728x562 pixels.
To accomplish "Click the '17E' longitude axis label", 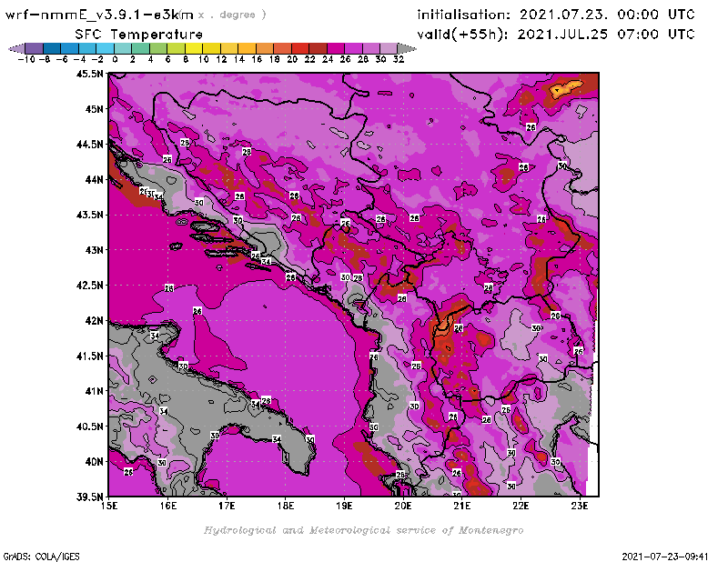I will click(227, 506).
